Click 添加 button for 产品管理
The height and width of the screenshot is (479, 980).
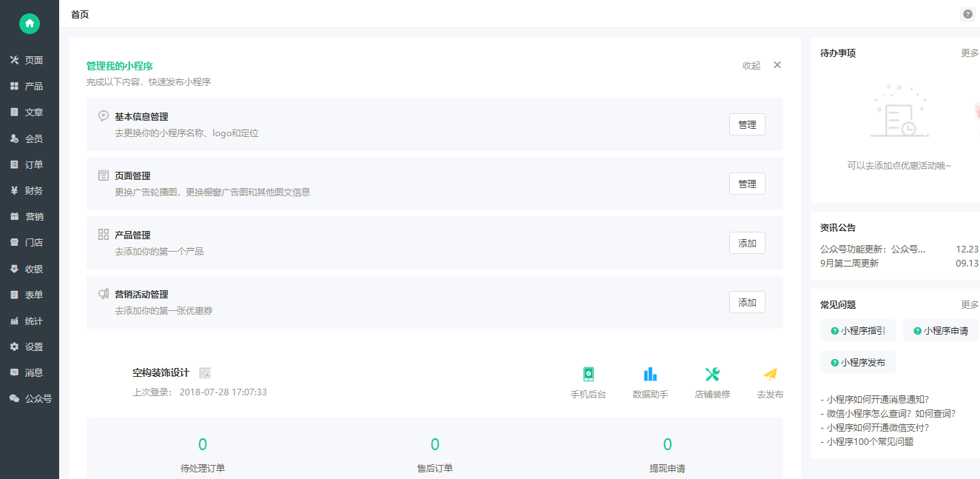tap(747, 243)
